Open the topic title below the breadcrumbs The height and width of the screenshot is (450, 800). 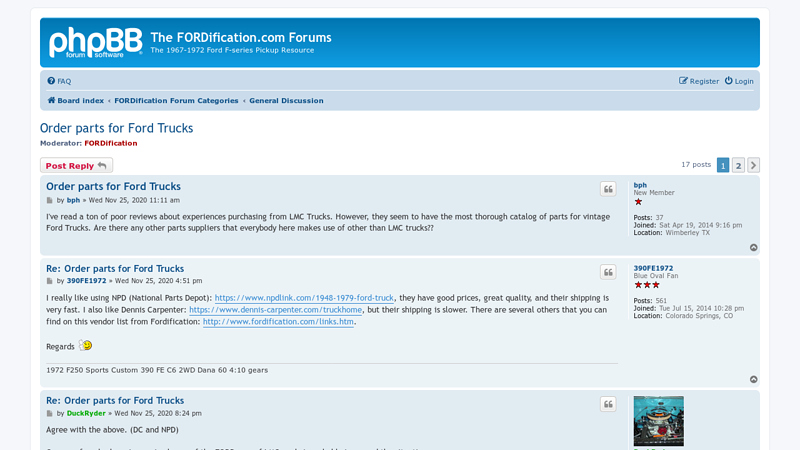(x=116, y=128)
